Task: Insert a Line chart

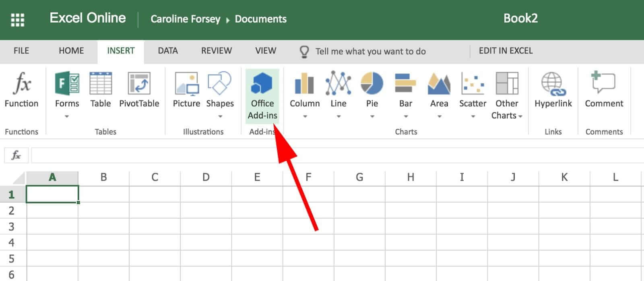Action: point(339,90)
